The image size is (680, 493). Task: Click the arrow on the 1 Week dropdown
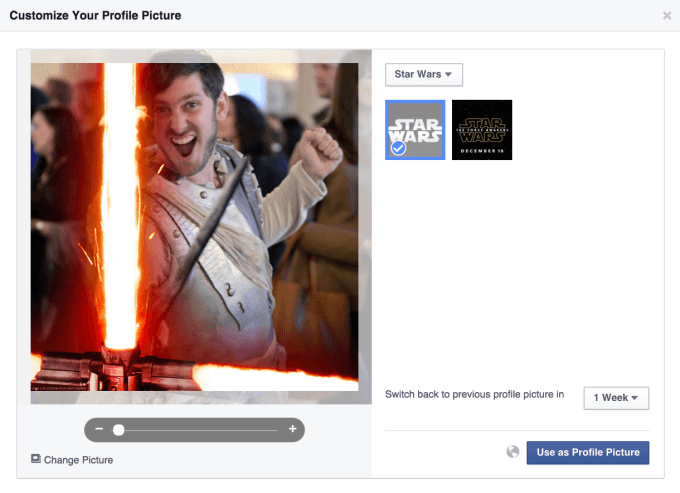(636, 398)
